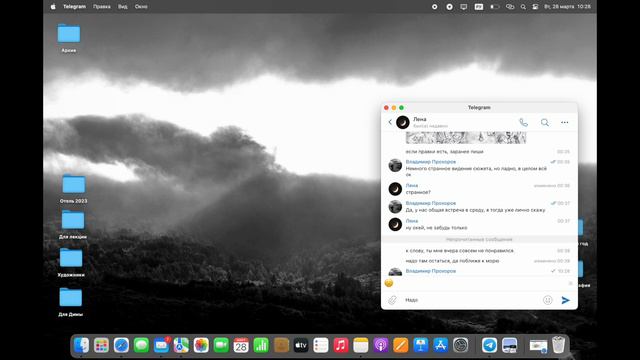This screenshot has width=640, height=360.
Task: Launch Safari from the dock
Action: 121,345
